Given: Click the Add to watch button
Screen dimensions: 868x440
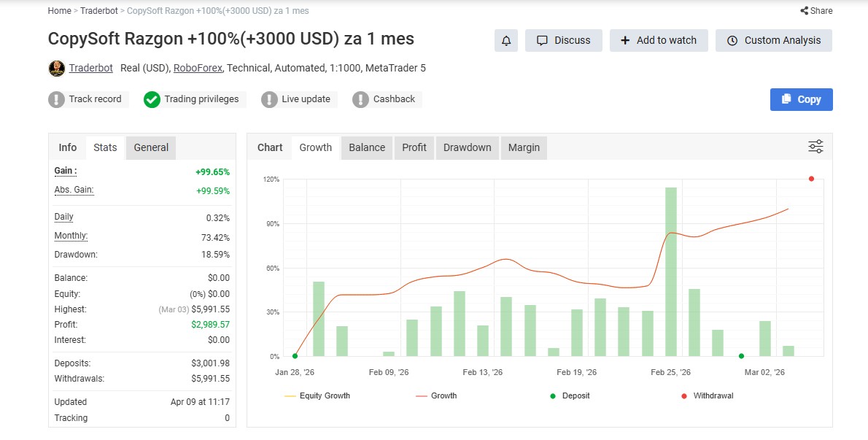Looking at the screenshot, I should coord(659,40).
